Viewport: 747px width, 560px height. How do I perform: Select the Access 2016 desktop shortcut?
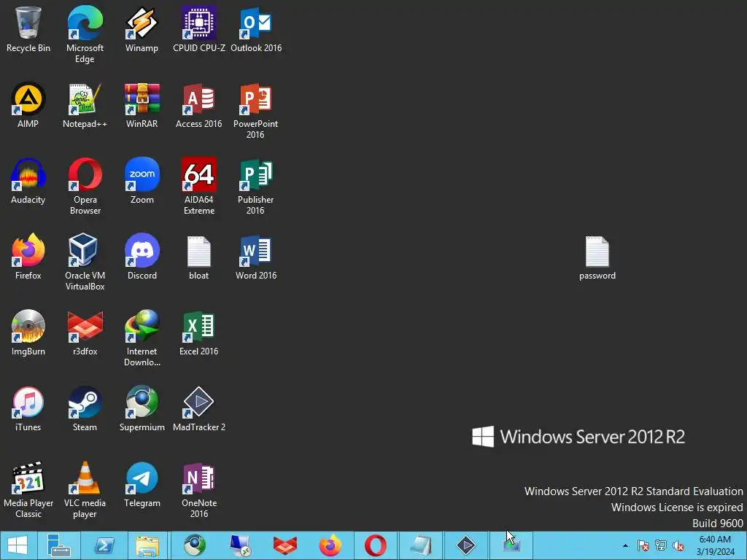[x=199, y=105]
